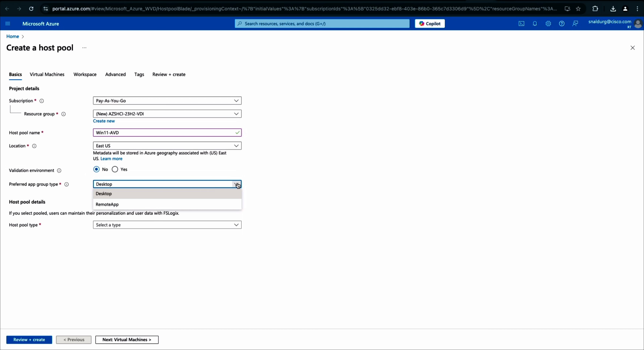Image resolution: width=644 pixels, height=350 pixels.
Task: Choose RemoteApp from the dropdown list
Action: coord(167,204)
